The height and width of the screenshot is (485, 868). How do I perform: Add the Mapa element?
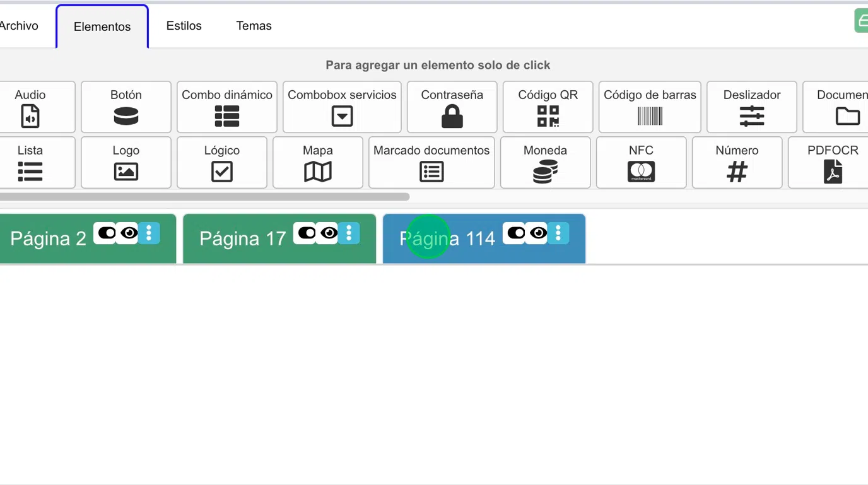tap(317, 162)
